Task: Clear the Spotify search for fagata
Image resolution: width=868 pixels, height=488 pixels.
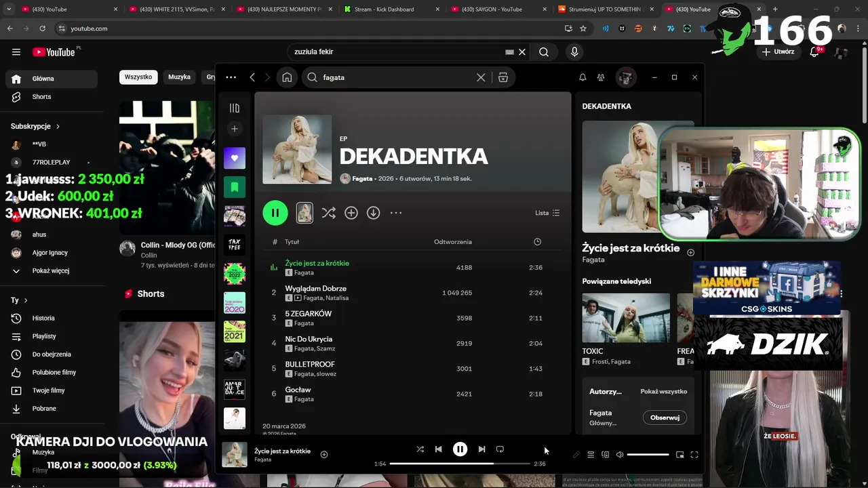Action: click(x=481, y=77)
